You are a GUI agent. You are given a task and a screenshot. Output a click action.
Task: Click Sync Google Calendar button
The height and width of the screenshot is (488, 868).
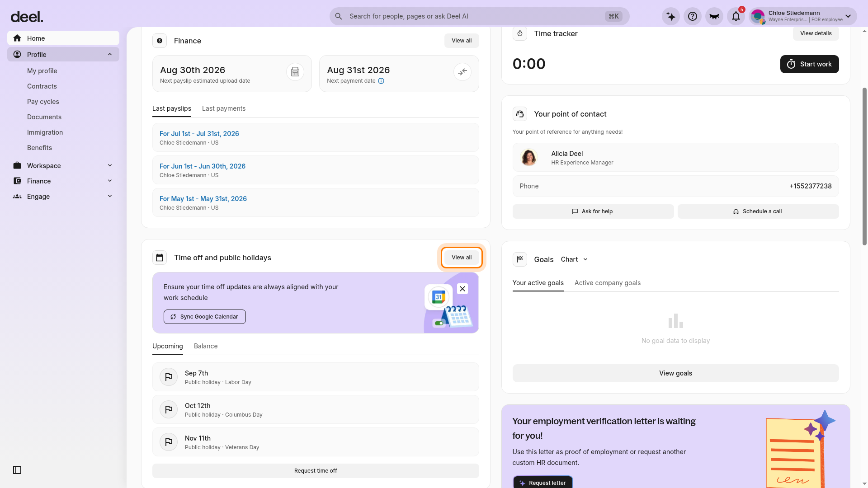pos(205,317)
